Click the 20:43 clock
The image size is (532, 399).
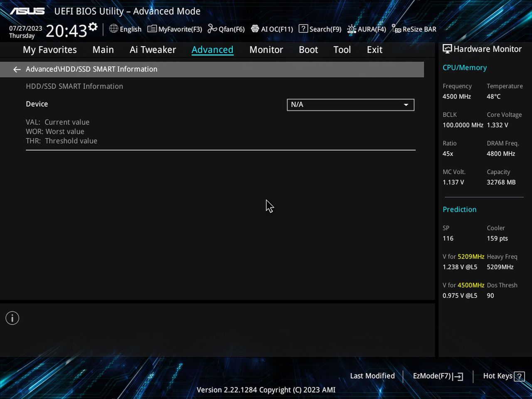(66, 31)
